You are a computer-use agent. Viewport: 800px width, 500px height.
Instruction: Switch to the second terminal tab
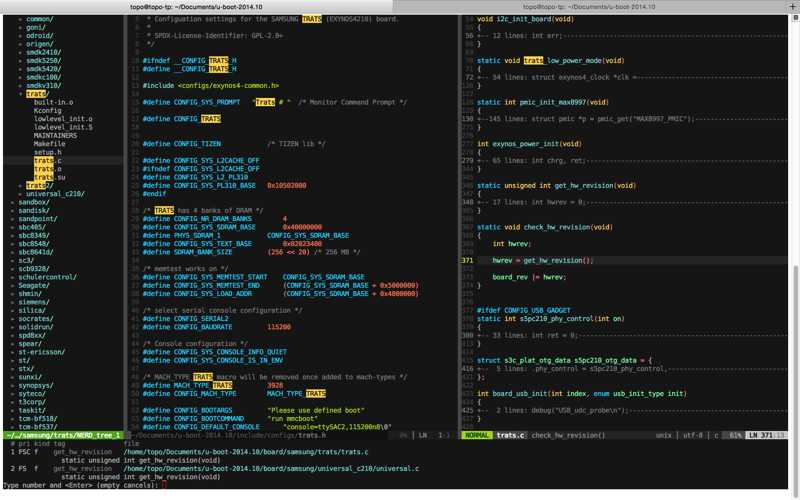tap(589, 7)
